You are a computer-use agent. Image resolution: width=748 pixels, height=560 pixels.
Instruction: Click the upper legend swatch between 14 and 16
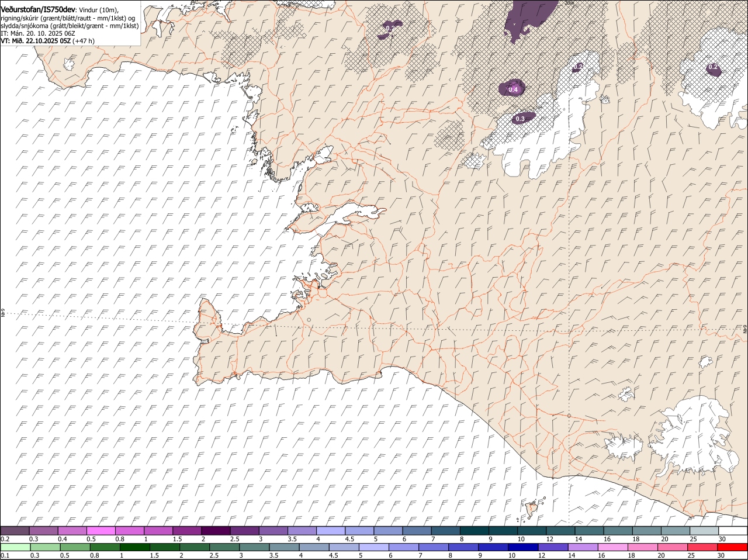coord(589,531)
